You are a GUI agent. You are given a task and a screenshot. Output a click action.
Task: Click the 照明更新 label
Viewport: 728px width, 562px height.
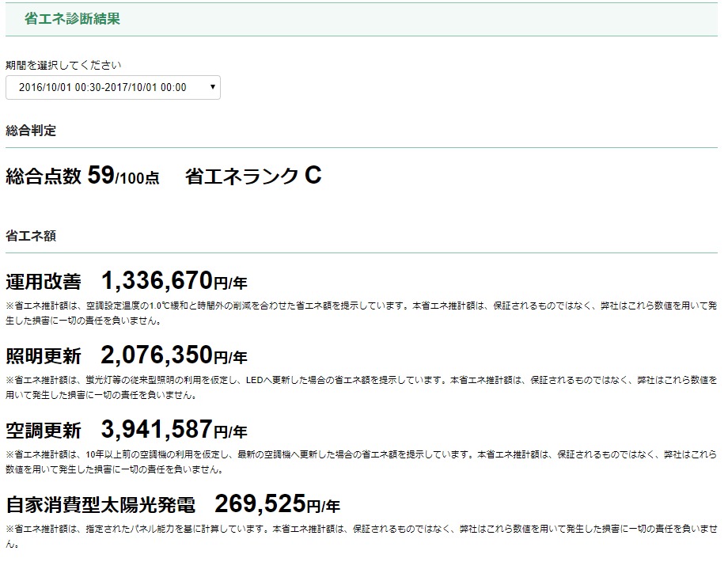44,355
